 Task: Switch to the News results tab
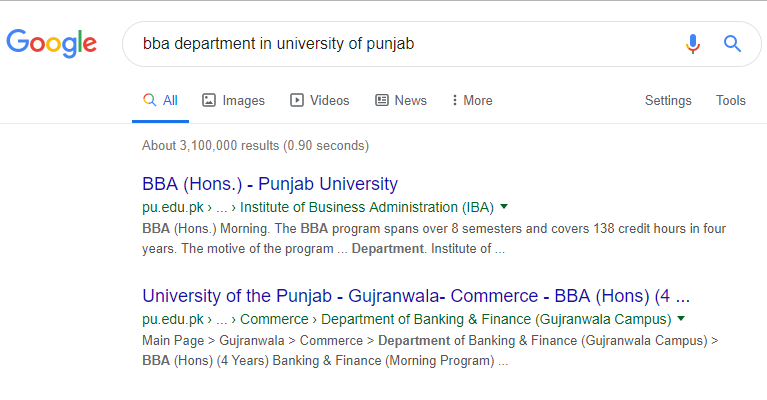click(410, 100)
